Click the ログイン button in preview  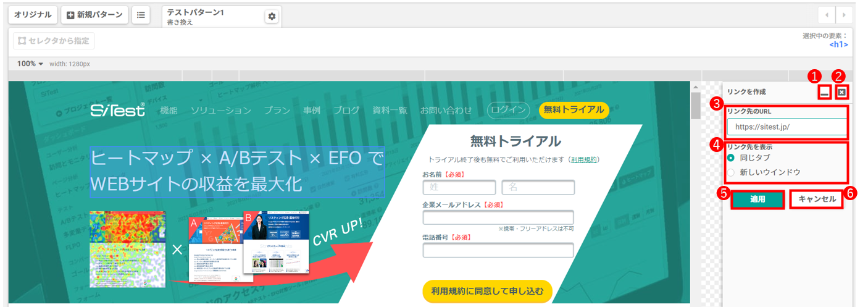click(508, 110)
